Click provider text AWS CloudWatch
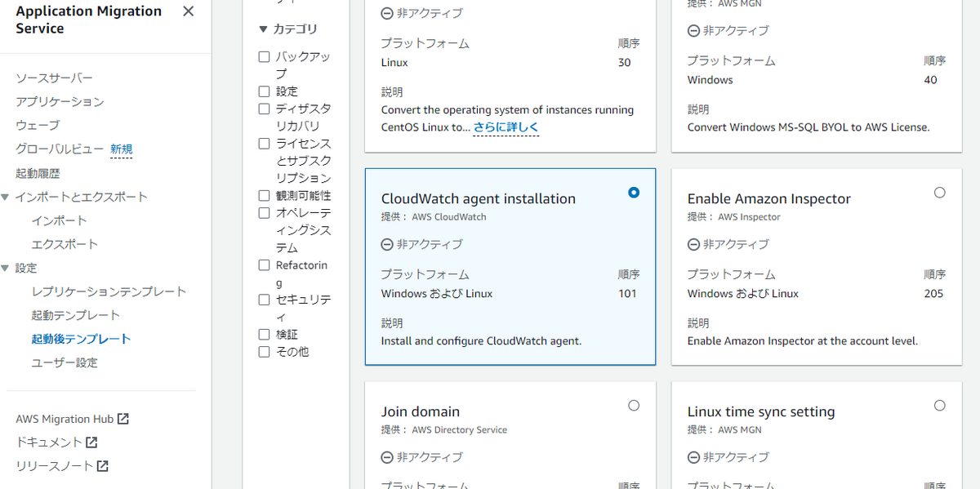Image resolution: width=980 pixels, height=489 pixels. (x=449, y=217)
